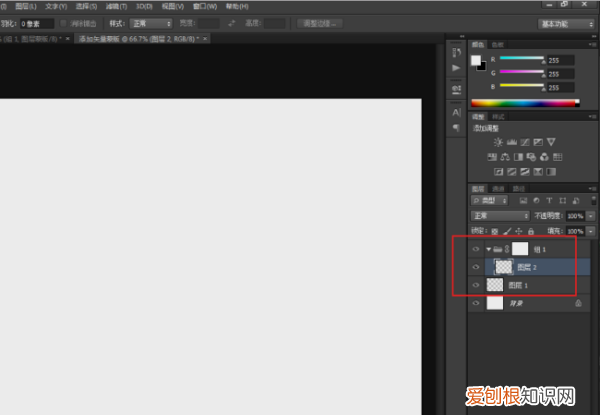The height and width of the screenshot is (415, 600).
Task: Select the pixel layer filter icon
Action: tap(523, 201)
